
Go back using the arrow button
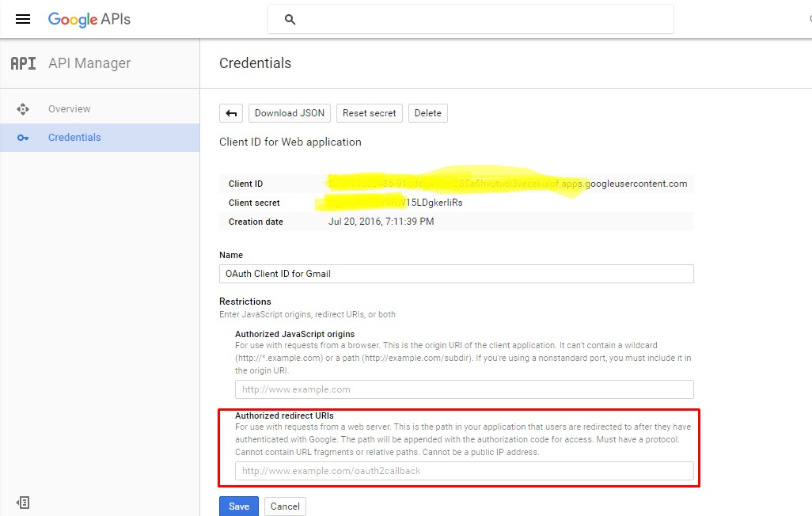(x=231, y=113)
